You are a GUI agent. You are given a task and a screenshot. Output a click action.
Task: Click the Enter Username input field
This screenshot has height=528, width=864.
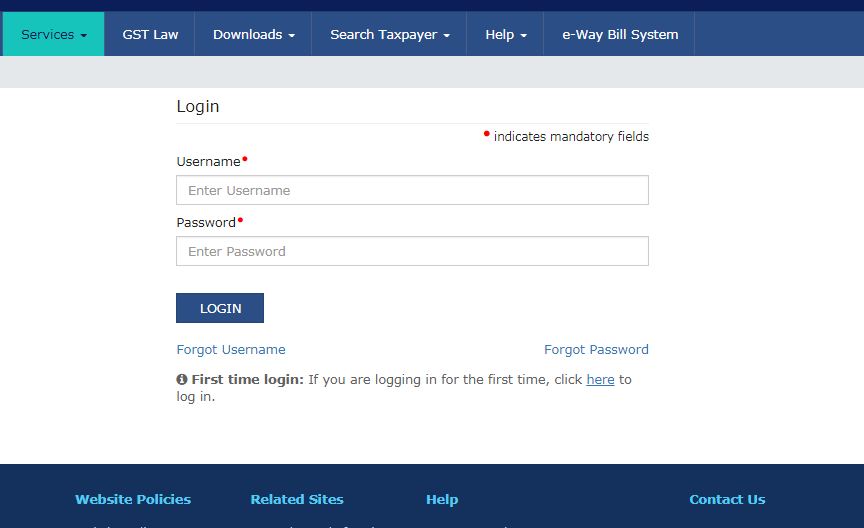coord(412,190)
